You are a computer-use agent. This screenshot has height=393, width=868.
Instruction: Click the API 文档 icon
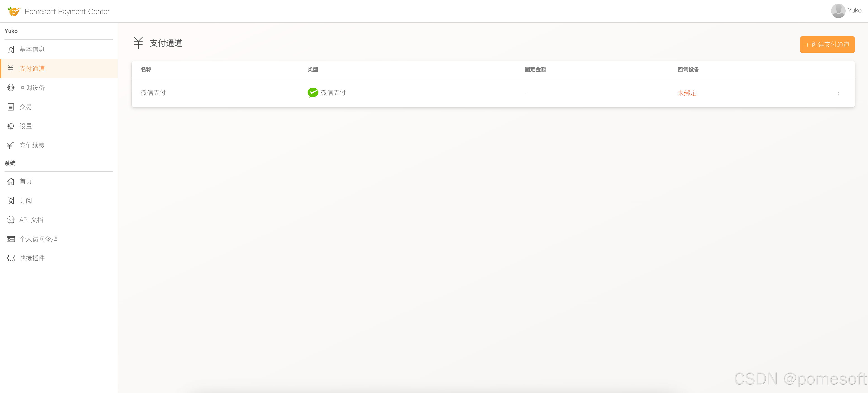11,220
